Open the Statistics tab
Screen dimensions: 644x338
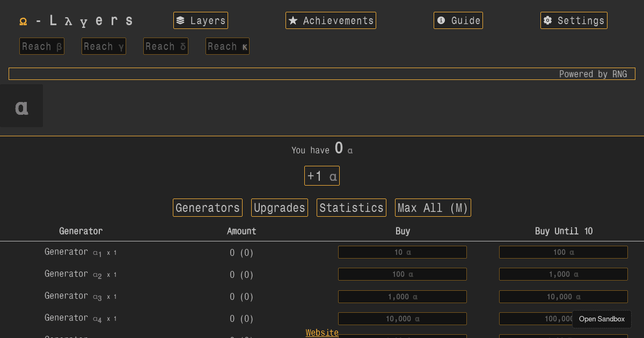351,208
